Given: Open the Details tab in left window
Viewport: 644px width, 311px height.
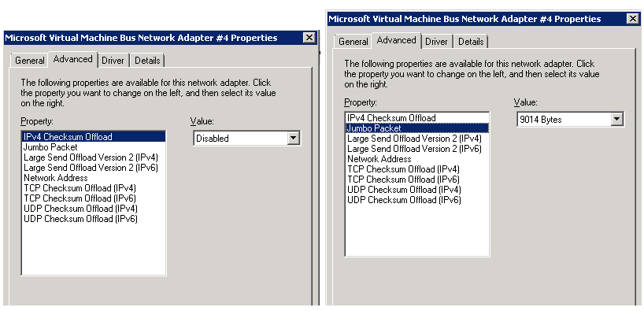Looking at the screenshot, I should pos(147,61).
